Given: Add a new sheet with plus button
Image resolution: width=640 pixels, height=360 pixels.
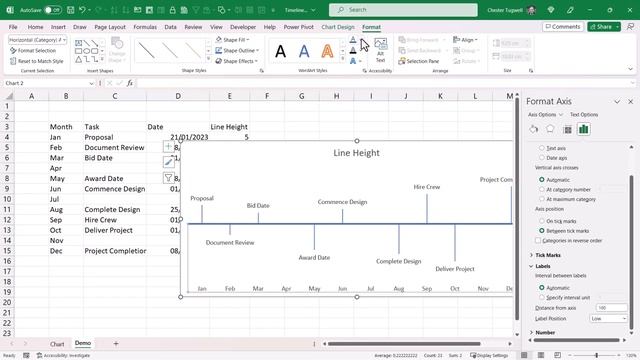Looking at the screenshot, I should [x=116, y=344].
